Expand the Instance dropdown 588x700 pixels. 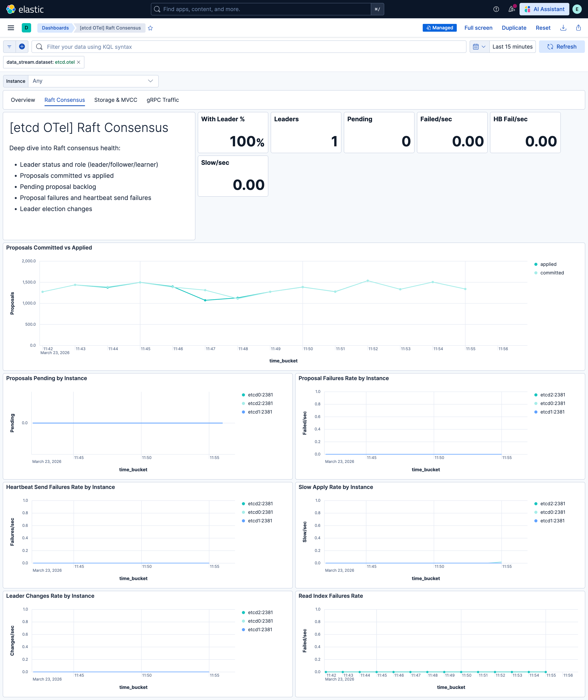click(x=93, y=81)
